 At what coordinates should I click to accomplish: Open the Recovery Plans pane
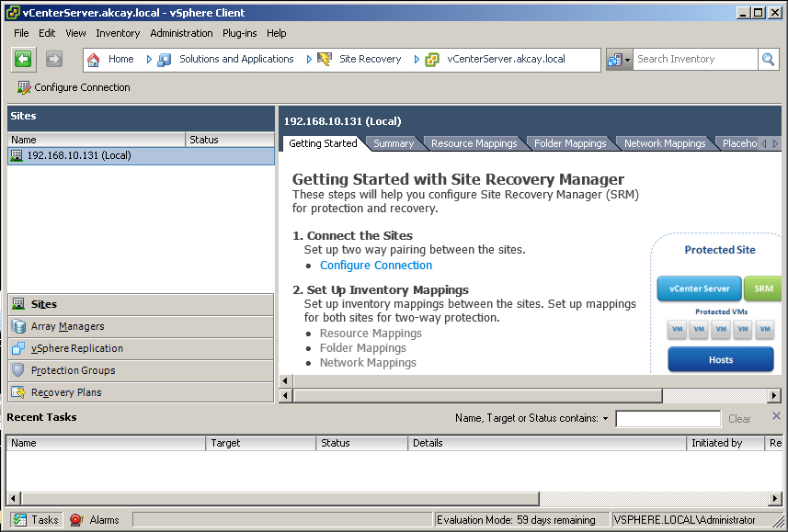tap(141, 392)
